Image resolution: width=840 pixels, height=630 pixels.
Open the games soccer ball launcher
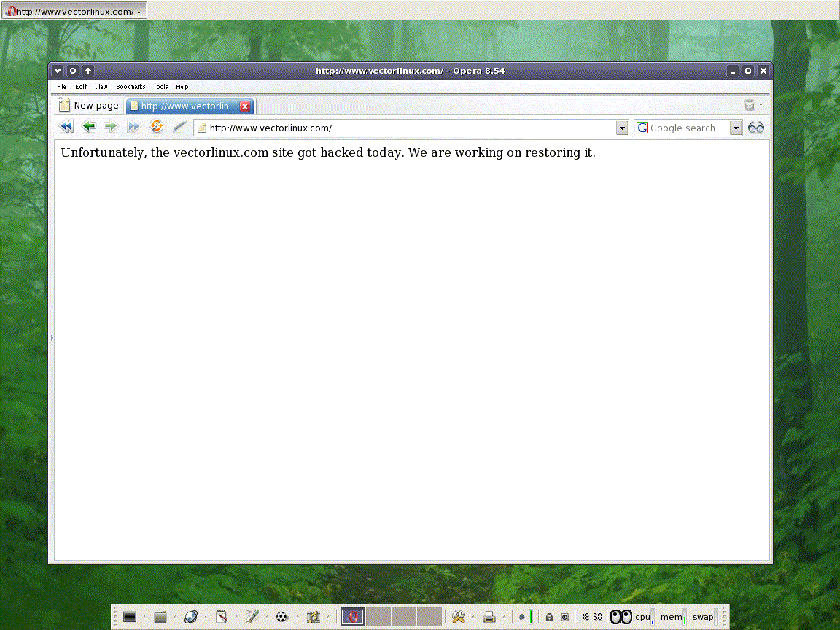click(x=281, y=617)
